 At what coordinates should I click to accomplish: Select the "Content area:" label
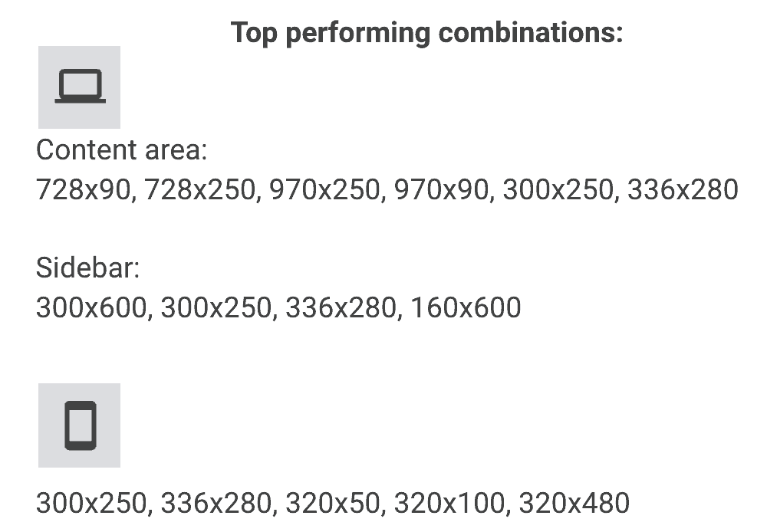[x=122, y=149]
